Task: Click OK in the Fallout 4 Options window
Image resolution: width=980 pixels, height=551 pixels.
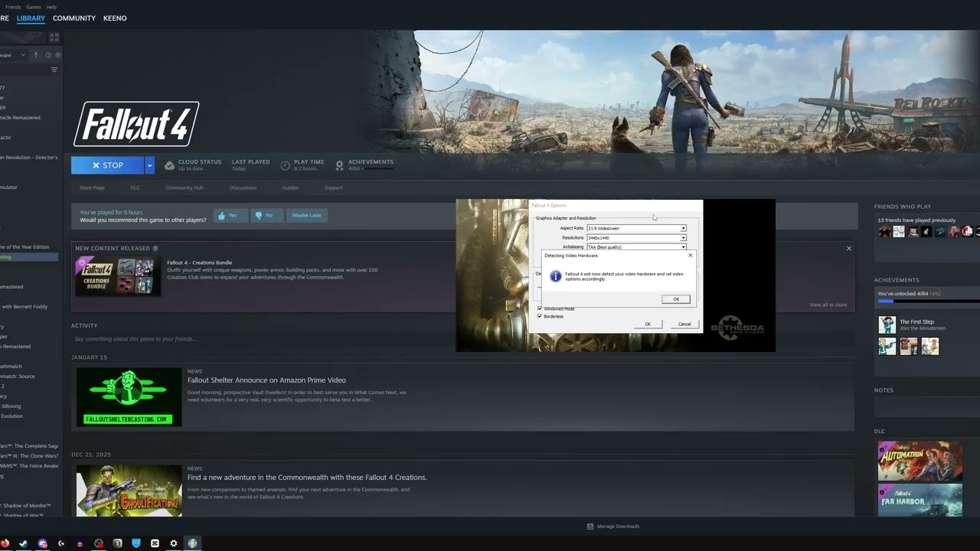Action: pyautogui.click(x=648, y=324)
